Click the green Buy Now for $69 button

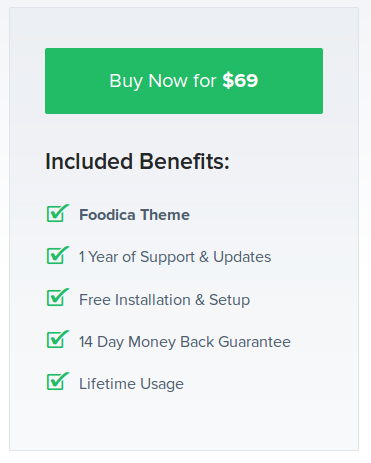(184, 81)
